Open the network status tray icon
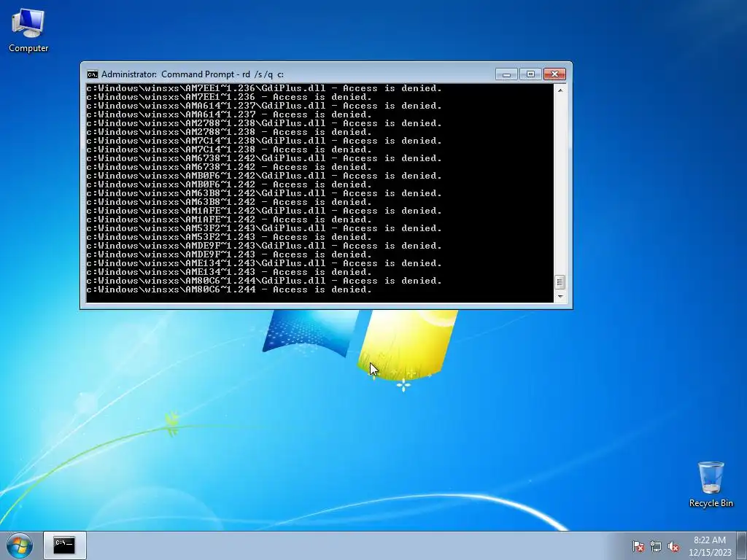The width and height of the screenshot is (747, 560). 656,546
